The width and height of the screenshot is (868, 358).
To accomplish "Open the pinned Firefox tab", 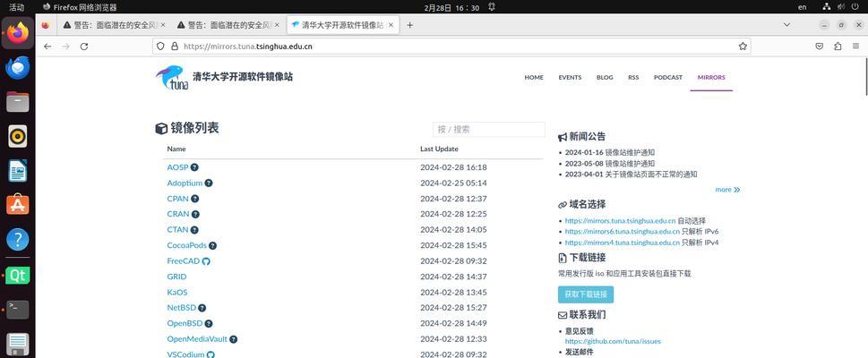I will point(46,25).
